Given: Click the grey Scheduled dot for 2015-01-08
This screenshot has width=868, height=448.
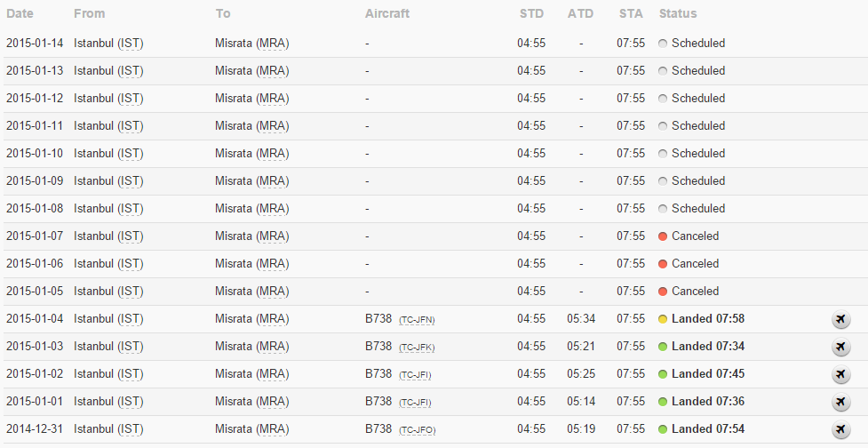Looking at the screenshot, I should pos(663,209).
